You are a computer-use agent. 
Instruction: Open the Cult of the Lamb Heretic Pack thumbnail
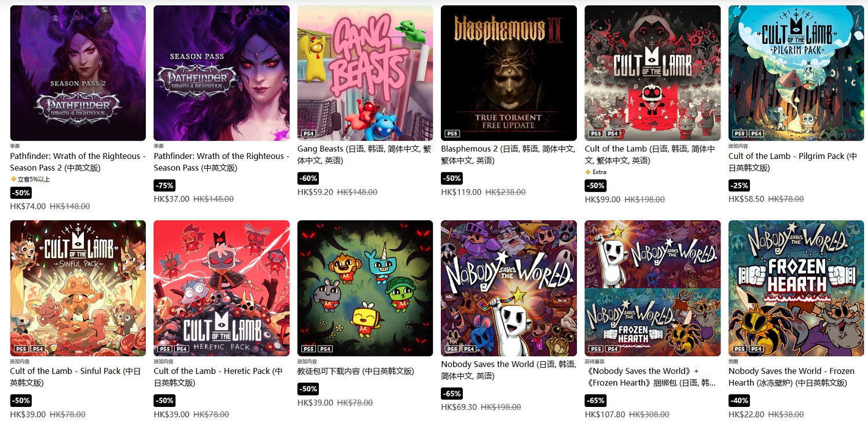pyautogui.click(x=222, y=288)
